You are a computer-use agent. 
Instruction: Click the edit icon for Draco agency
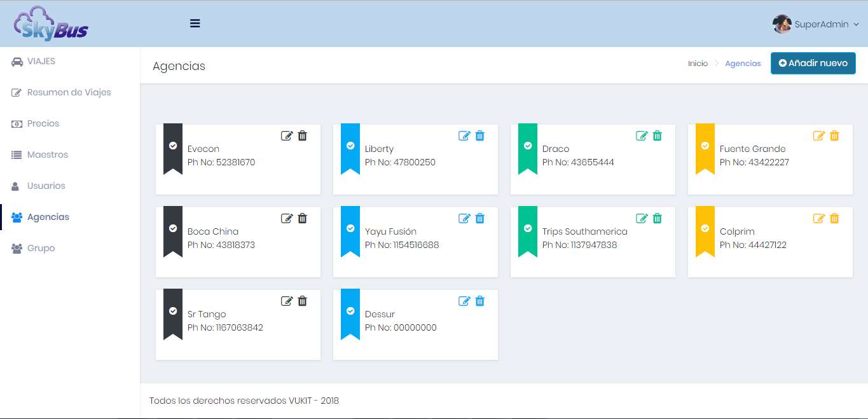[x=642, y=135]
